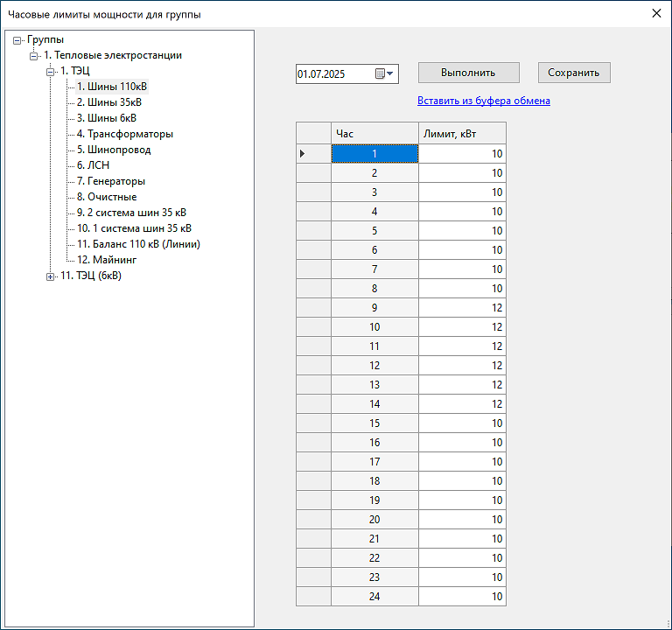672x630 pixels.
Task: Collapse the Группы root node
Action: click(17, 41)
